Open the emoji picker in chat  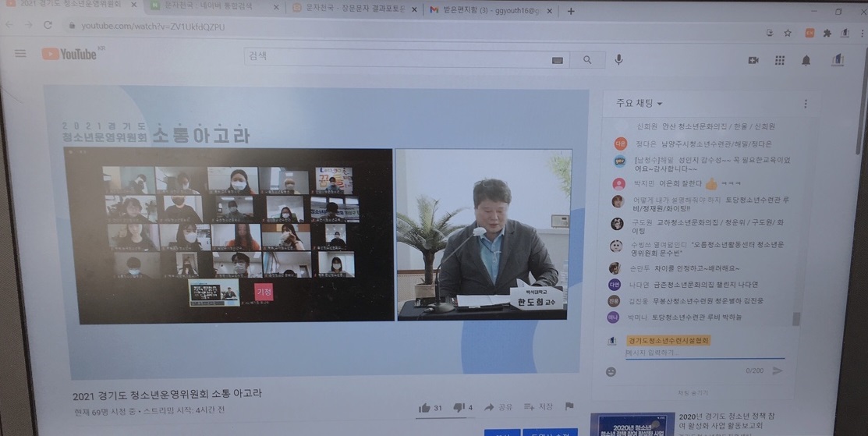coord(611,372)
